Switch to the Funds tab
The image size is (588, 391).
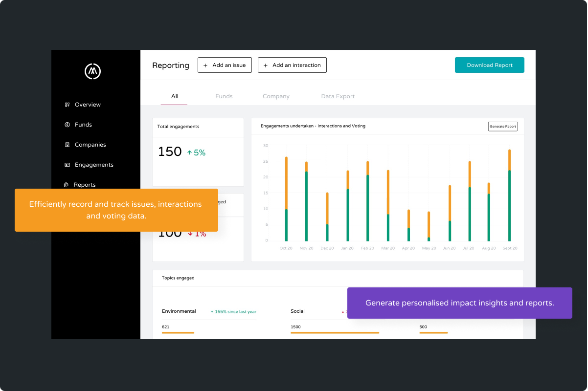click(x=224, y=96)
